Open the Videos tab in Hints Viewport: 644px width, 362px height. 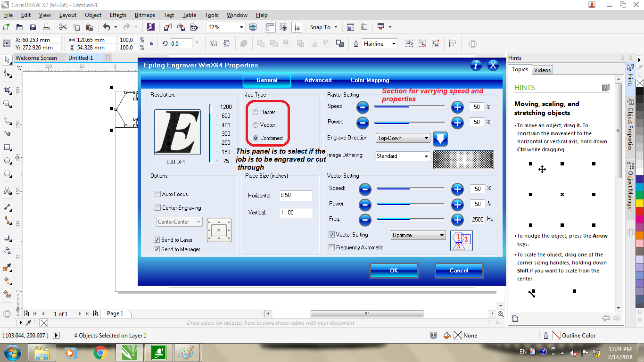(x=542, y=70)
